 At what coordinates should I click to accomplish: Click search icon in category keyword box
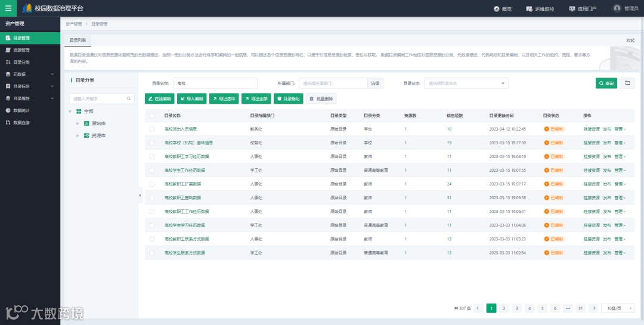point(129,98)
